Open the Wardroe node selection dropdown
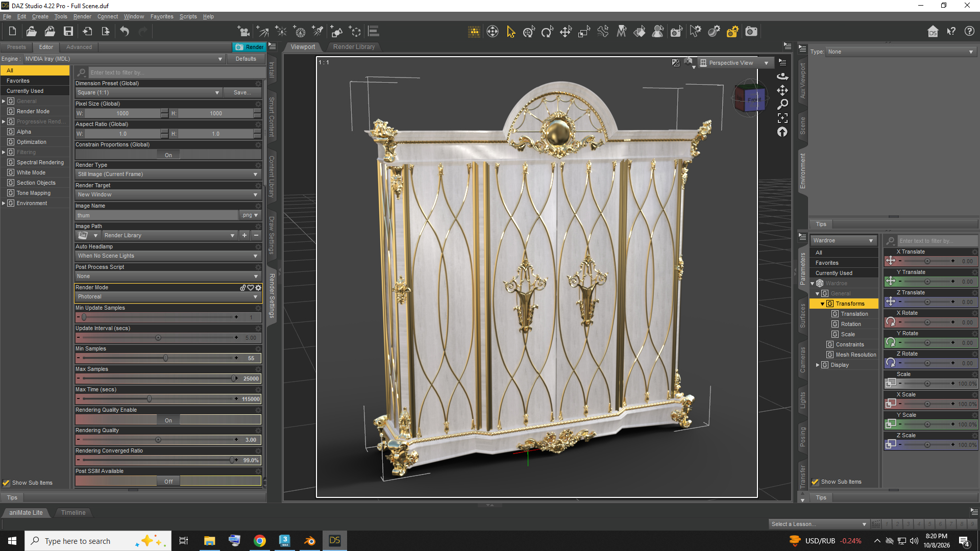Viewport: 980px width, 551px height. (843, 241)
